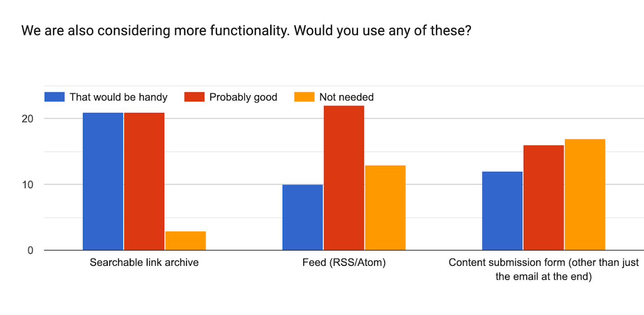644x315 pixels.
Task: Click the 'Searchable link archive' axis label
Action: coord(144,262)
